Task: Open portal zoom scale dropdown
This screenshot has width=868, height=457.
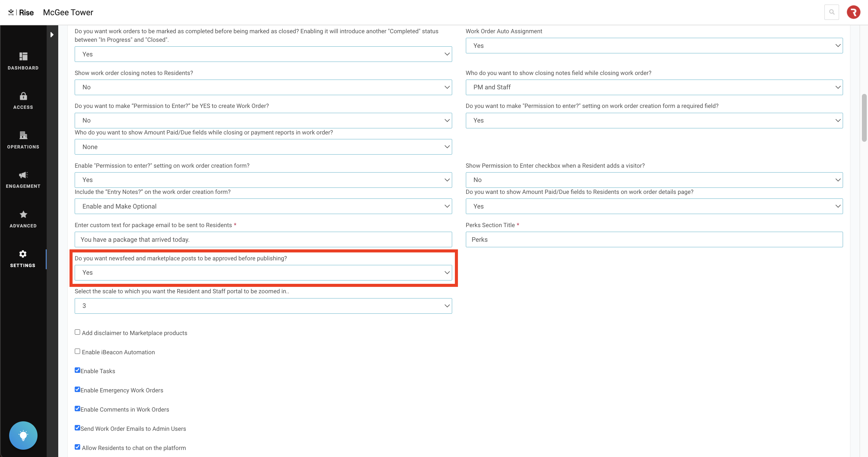Action: click(x=263, y=306)
